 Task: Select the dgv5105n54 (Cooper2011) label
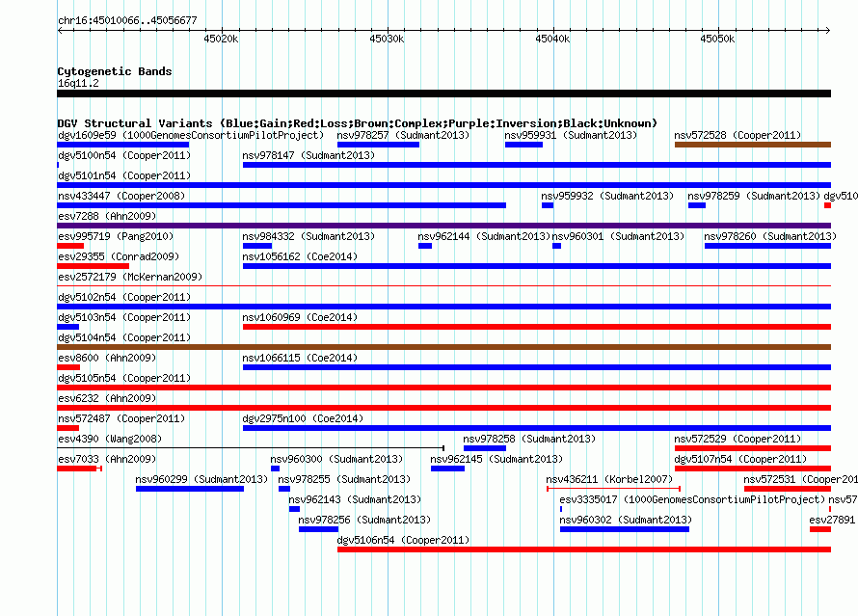point(124,378)
